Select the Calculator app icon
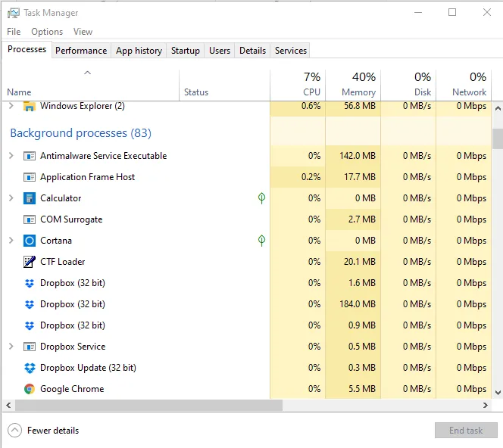 coord(30,198)
